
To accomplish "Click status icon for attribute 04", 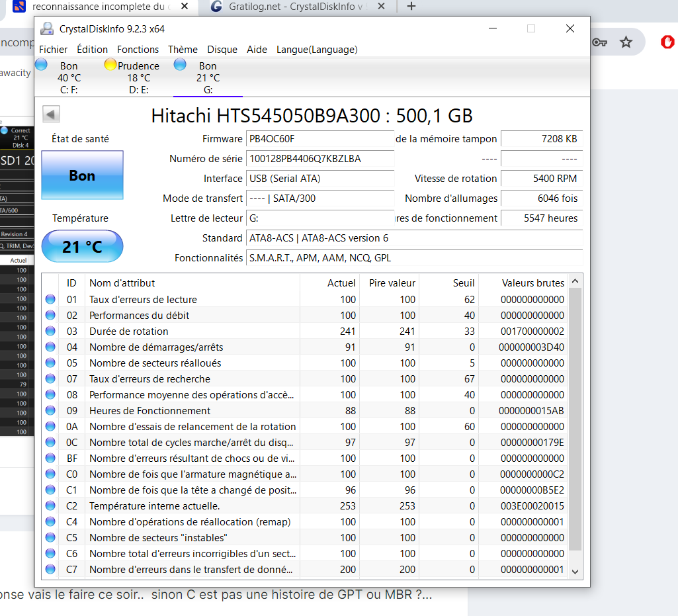I will tap(50, 347).
